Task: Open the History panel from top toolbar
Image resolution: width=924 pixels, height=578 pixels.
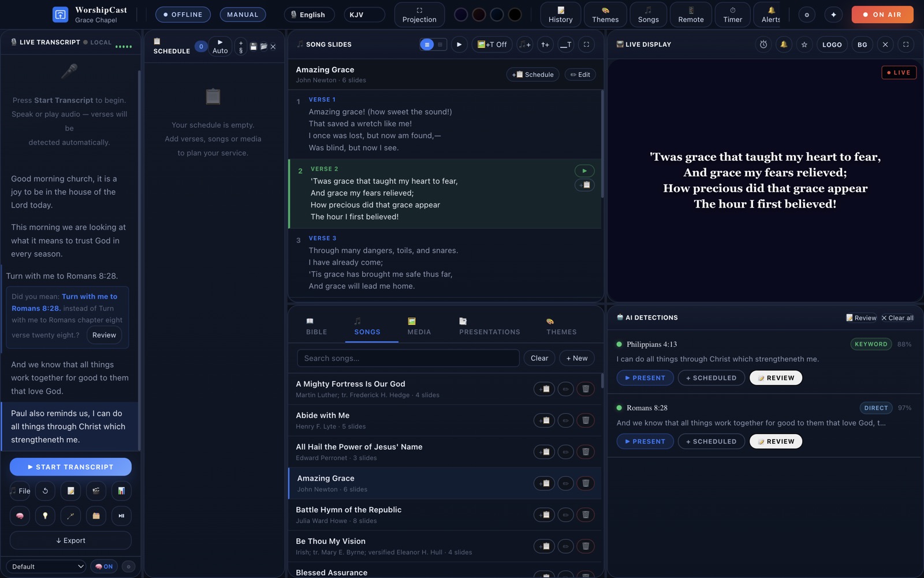Action: point(560,14)
